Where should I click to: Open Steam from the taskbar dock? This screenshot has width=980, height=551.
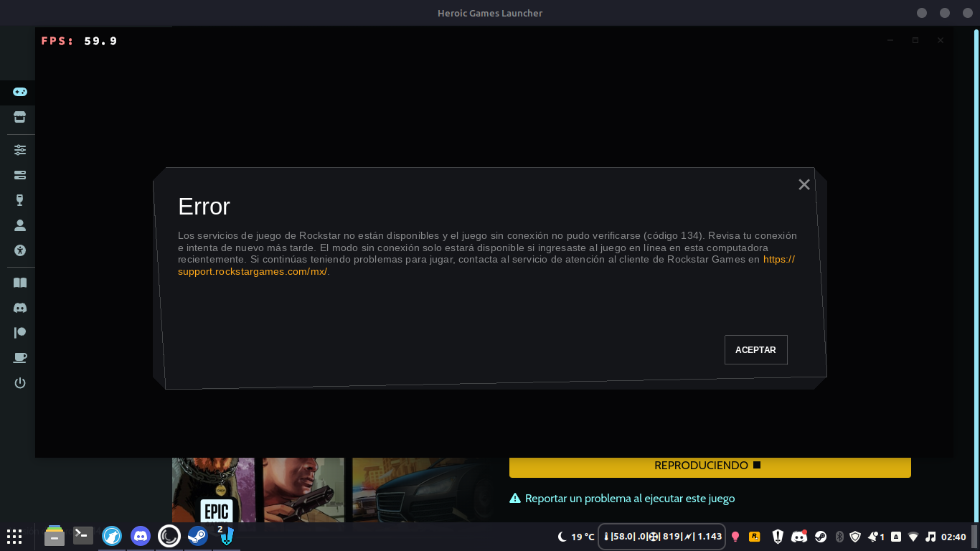[198, 536]
